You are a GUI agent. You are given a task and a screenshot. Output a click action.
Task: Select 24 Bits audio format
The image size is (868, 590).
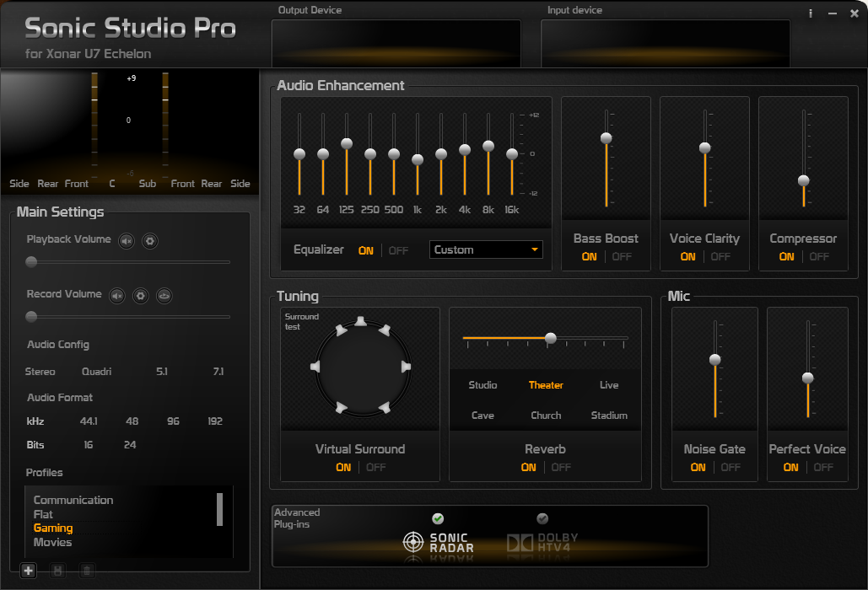tap(130, 445)
